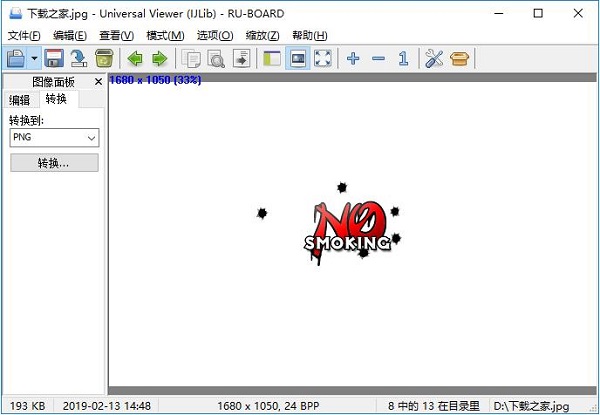Open settings with the tools icon
This screenshot has height=415, width=600.
click(x=433, y=59)
